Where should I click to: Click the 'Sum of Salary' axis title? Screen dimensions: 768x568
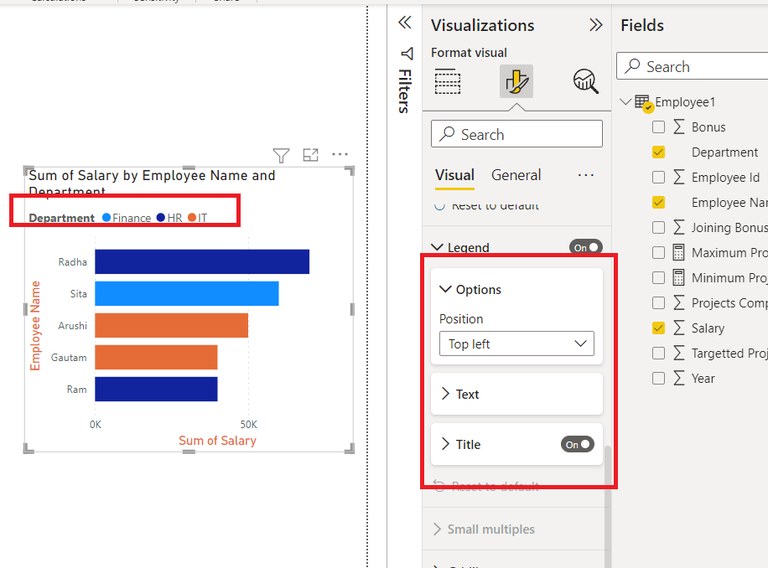(217, 441)
